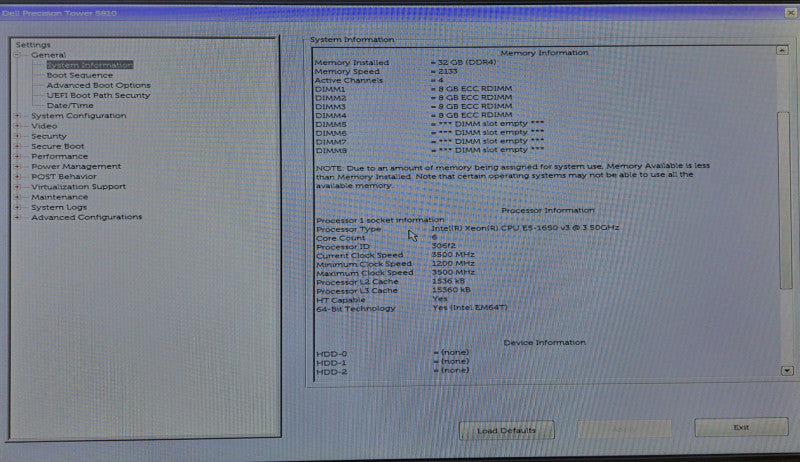Open Boot Sequence settings
The height and width of the screenshot is (462, 800).
click(x=80, y=75)
